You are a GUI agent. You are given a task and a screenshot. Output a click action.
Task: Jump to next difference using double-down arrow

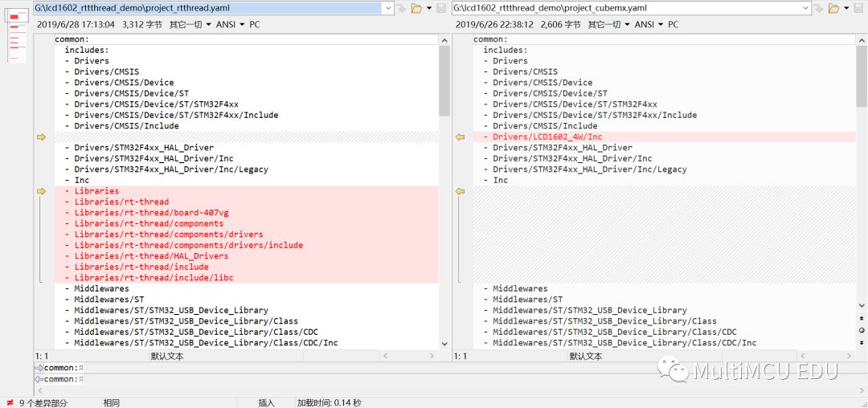tap(862, 341)
